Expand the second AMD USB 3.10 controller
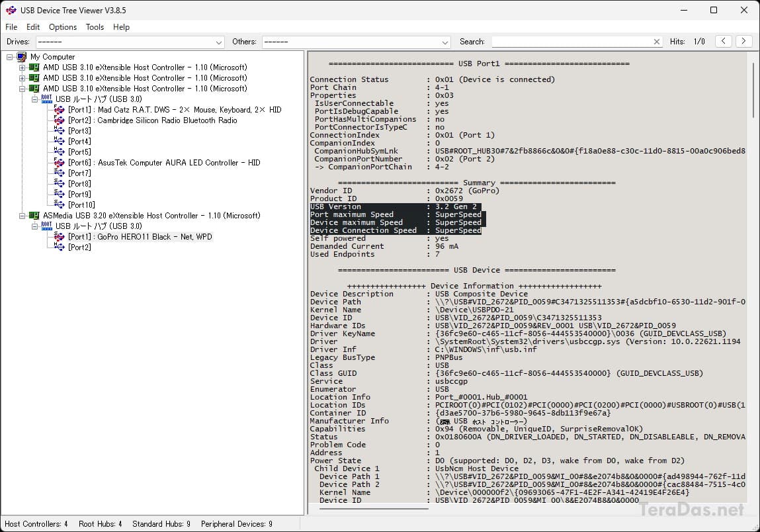 coord(22,78)
